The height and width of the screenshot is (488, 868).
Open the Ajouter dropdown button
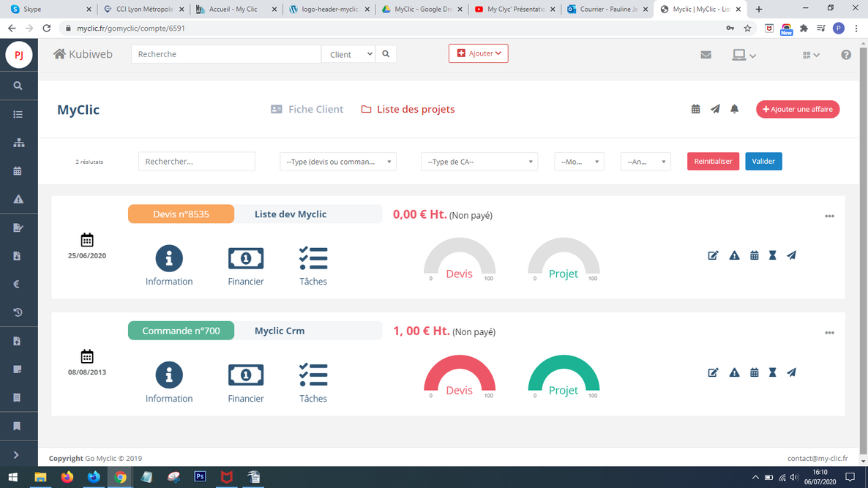(x=479, y=53)
